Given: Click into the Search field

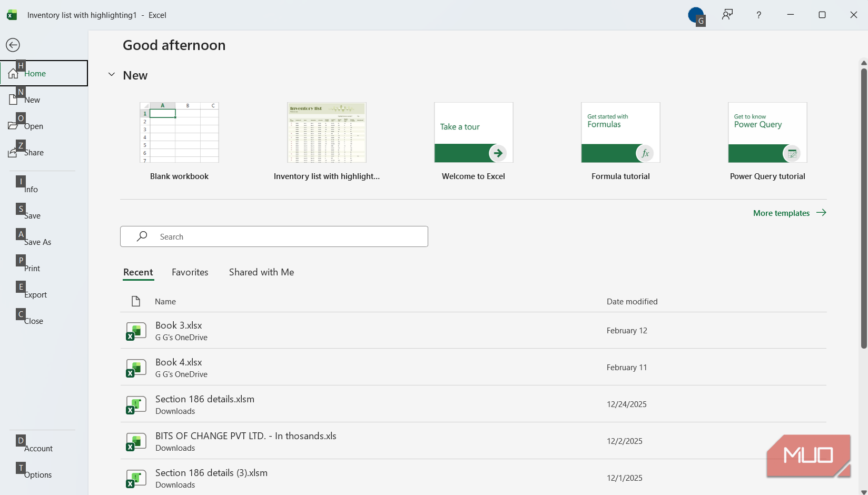Looking at the screenshot, I should [x=274, y=236].
